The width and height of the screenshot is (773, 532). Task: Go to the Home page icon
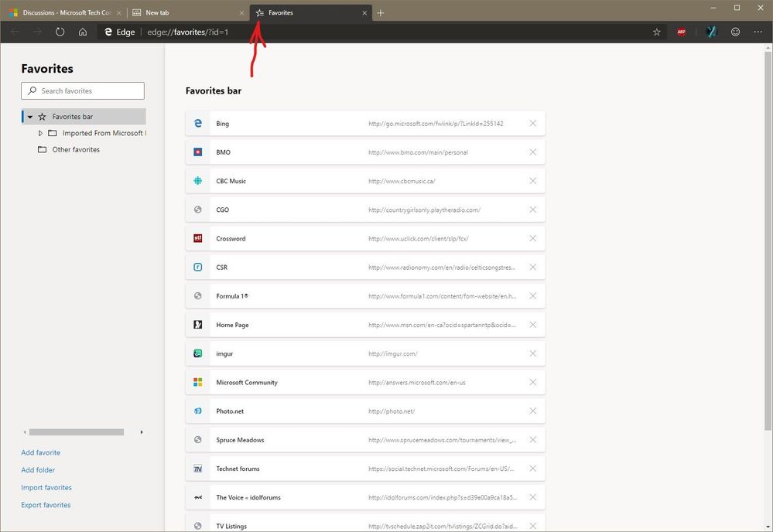pyautogui.click(x=83, y=32)
